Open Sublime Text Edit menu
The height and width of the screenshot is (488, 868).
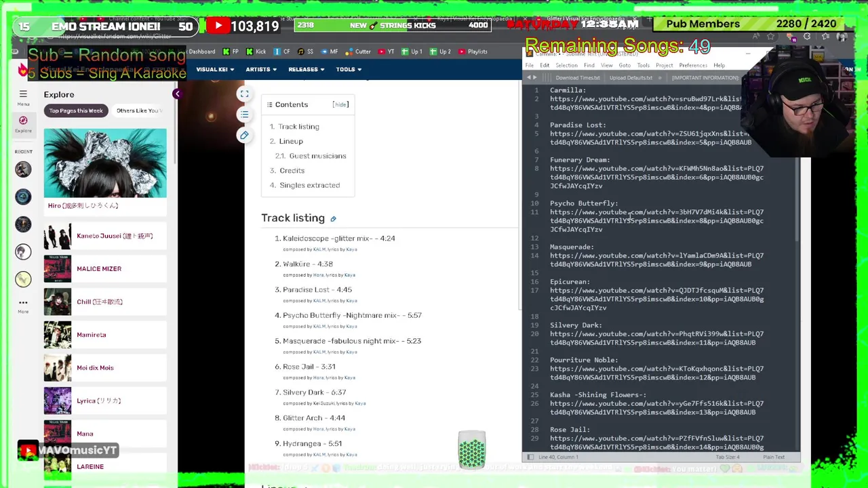pos(545,66)
